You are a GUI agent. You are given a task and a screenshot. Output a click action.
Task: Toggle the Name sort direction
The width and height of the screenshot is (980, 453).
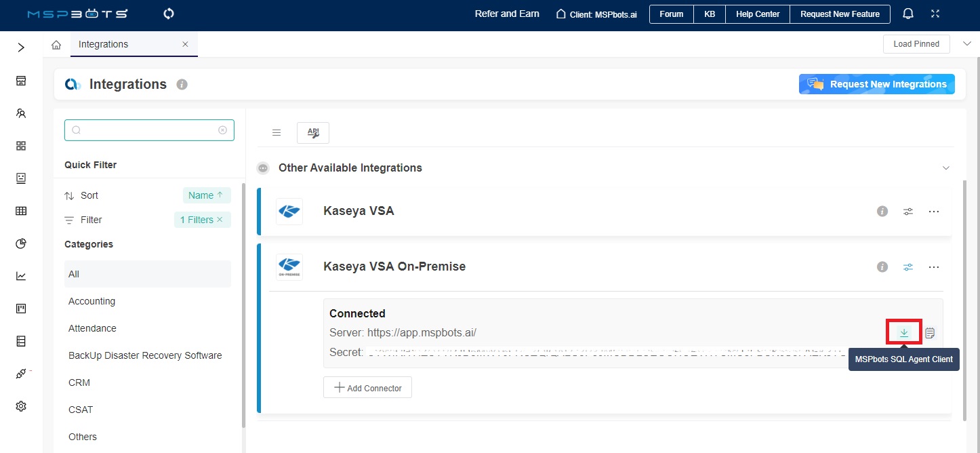207,195
